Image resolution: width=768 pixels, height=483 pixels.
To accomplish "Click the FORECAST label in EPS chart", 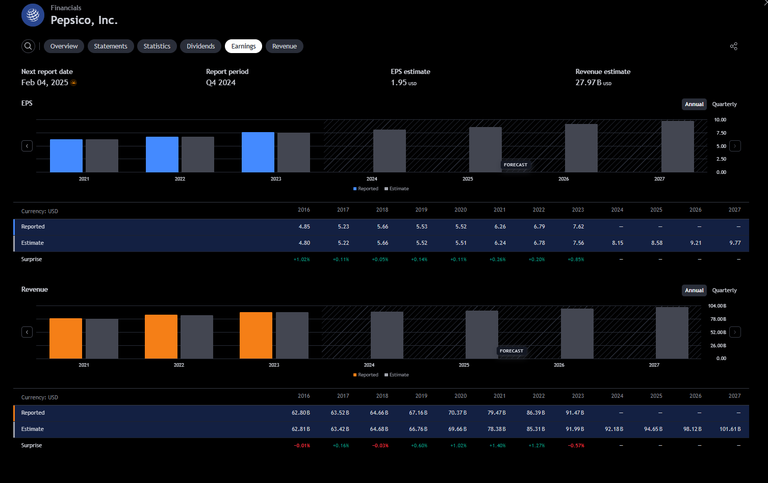I will click(515, 165).
